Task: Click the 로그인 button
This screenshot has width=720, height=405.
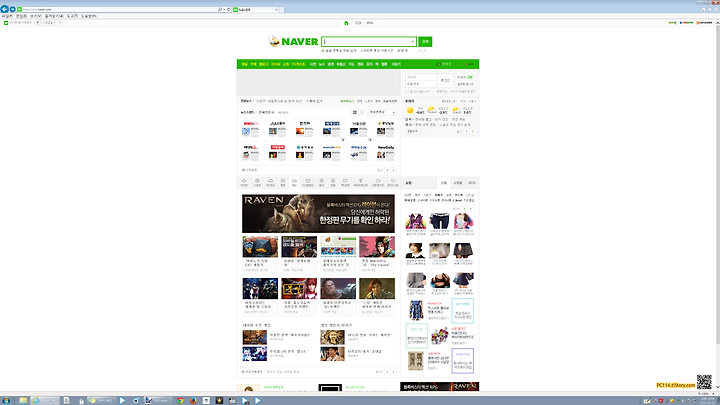Action: click(445, 80)
